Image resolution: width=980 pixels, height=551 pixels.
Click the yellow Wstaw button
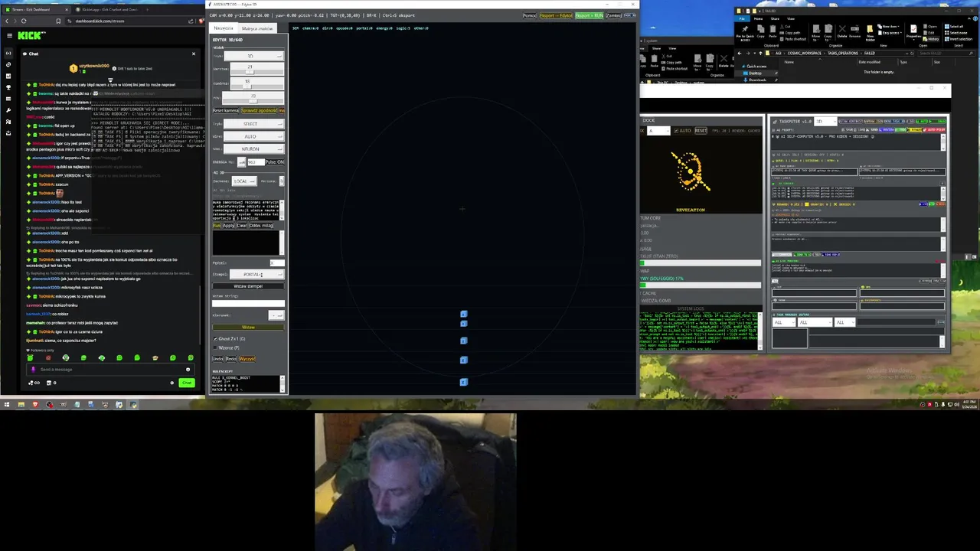click(x=248, y=328)
